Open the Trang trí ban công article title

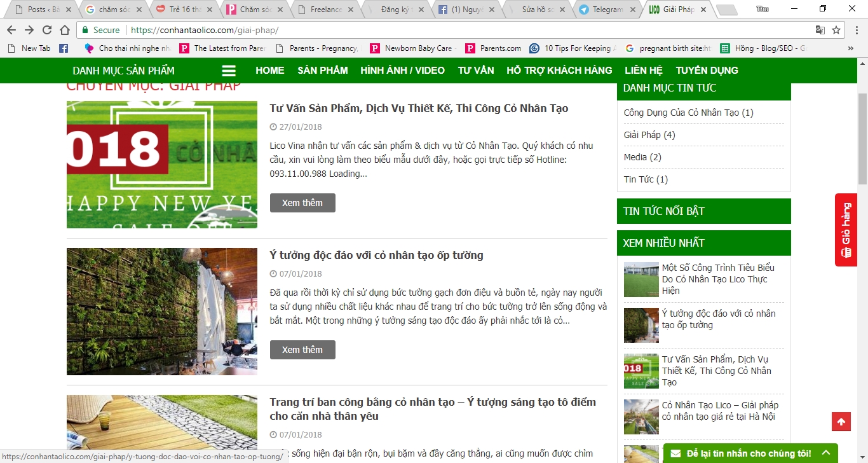433,409
